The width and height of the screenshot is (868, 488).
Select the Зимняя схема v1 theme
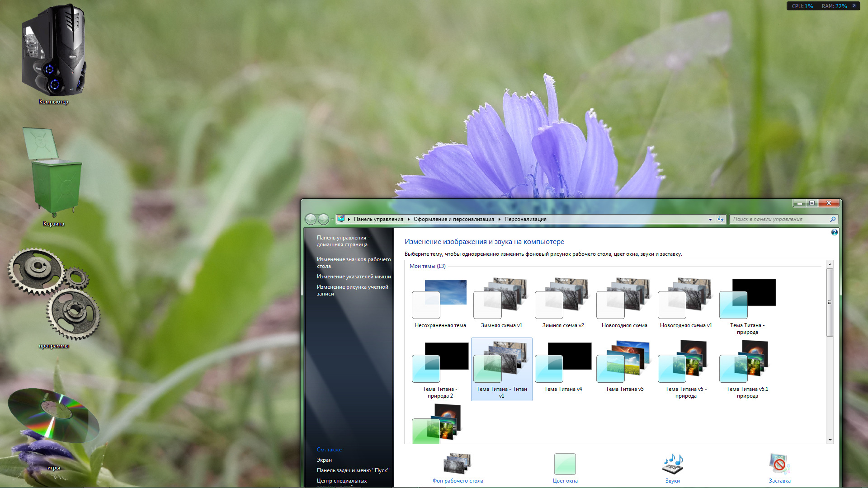501,304
